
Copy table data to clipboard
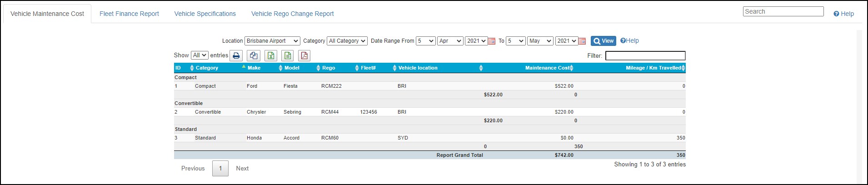(x=254, y=55)
